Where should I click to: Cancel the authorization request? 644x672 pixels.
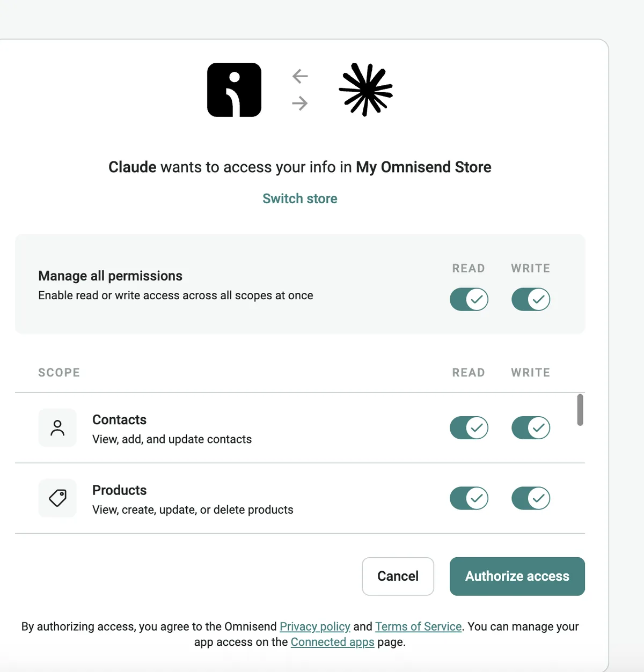(398, 576)
